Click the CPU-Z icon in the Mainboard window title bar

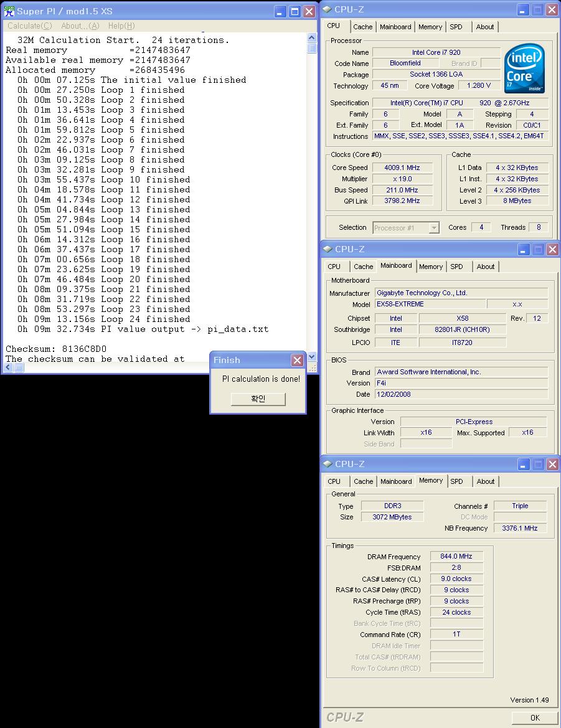[x=328, y=249]
